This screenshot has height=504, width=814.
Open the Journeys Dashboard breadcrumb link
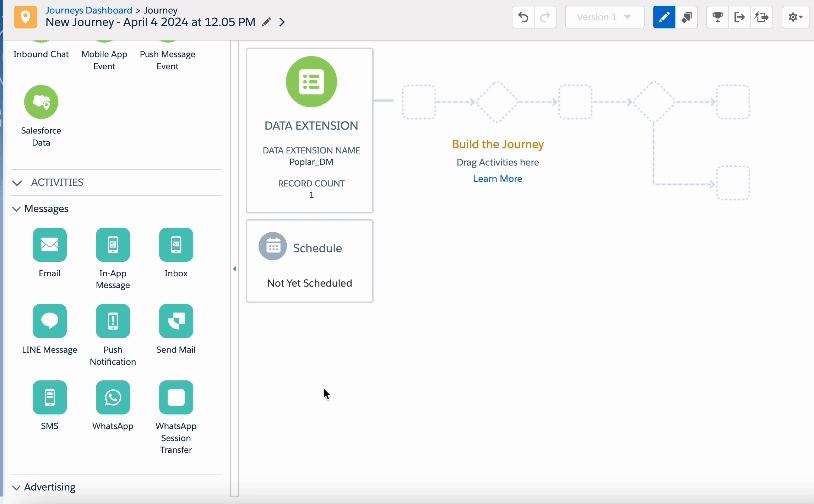pyautogui.click(x=87, y=10)
